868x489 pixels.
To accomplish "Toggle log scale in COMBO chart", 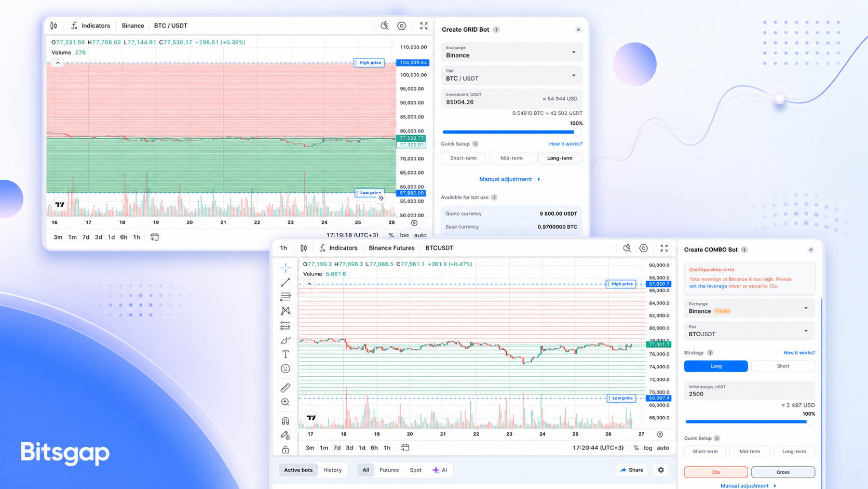I will (648, 447).
